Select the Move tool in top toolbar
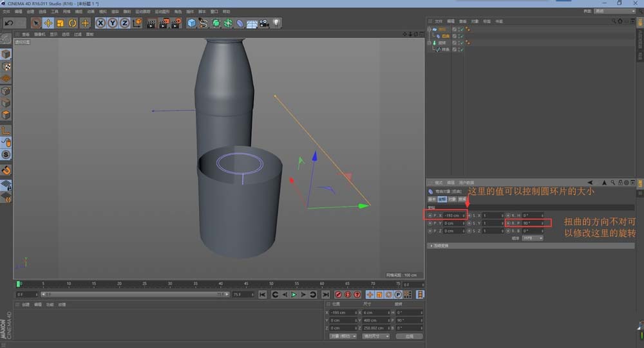This screenshot has height=348, width=644. pyautogui.click(x=48, y=23)
